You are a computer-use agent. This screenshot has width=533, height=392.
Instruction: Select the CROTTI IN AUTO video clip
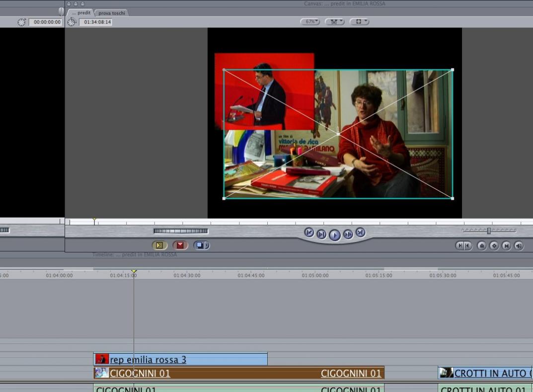coord(485,373)
